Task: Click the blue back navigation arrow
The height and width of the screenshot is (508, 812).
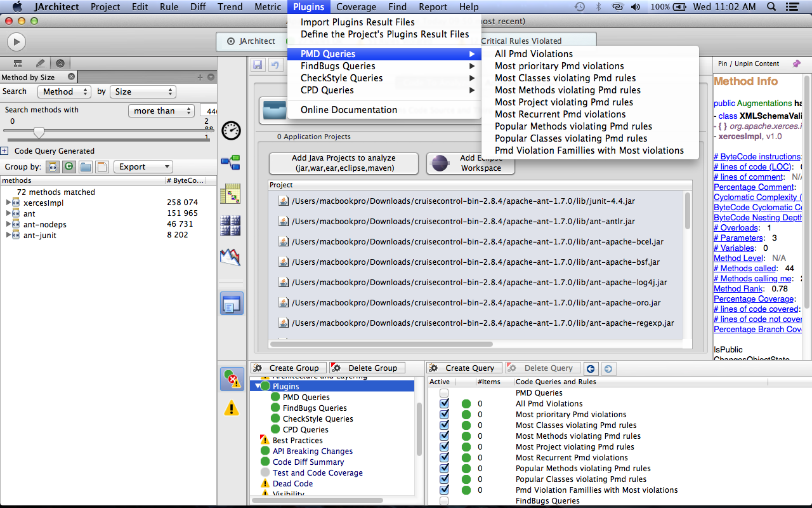Action: pos(591,368)
